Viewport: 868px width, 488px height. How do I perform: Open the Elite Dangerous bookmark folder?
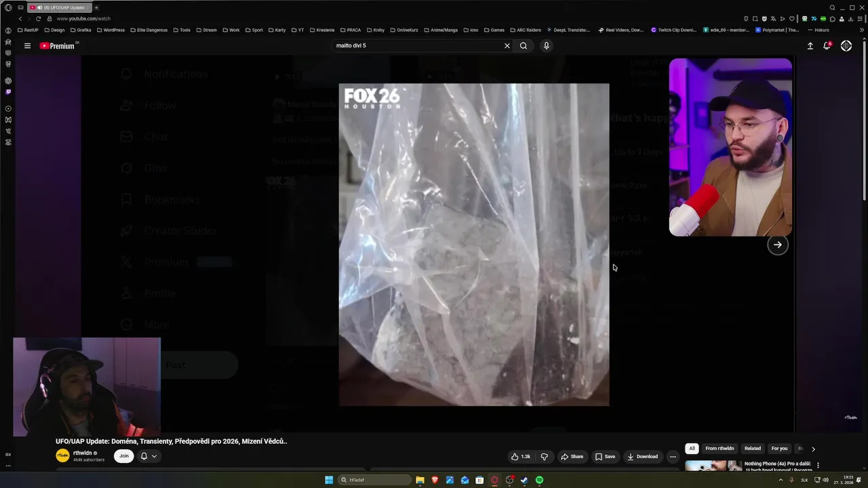pos(149,30)
